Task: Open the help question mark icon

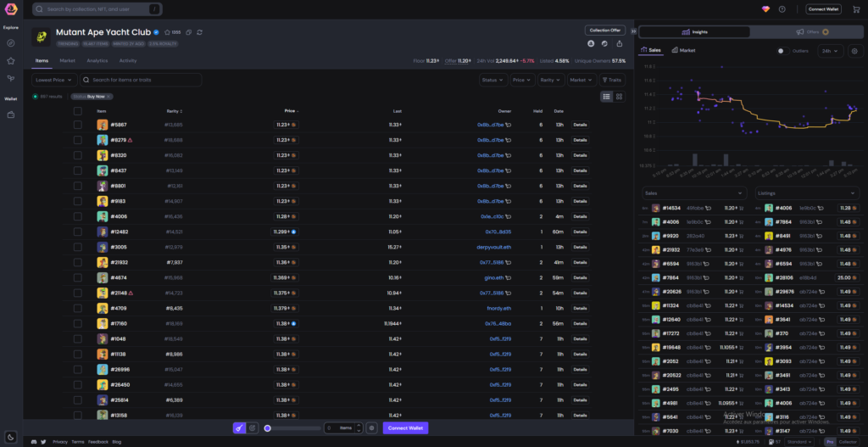Action: 782,8
